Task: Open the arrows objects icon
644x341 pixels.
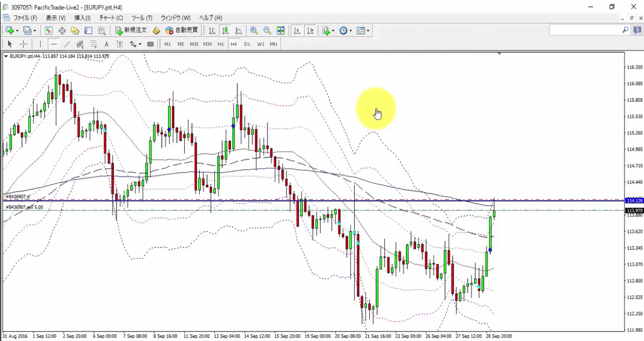Action: [x=133, y=44]
